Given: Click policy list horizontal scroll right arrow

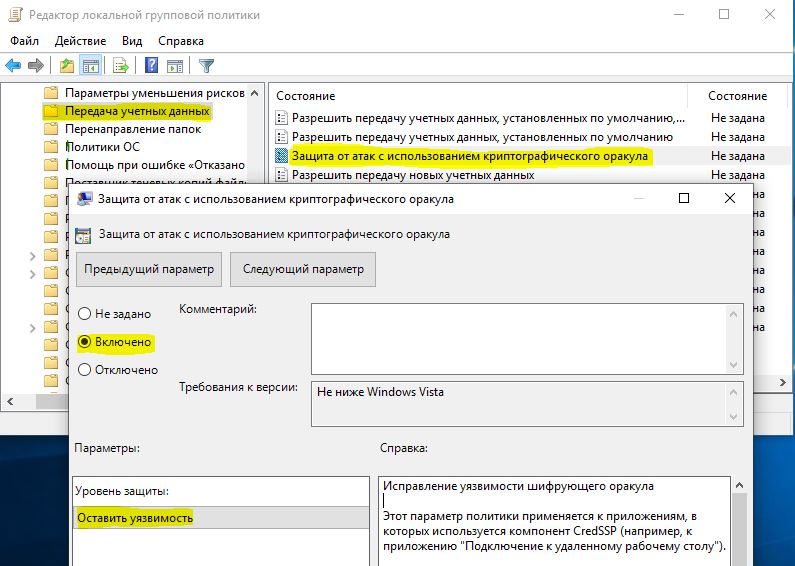Looking at the screenshot, I should [783, 382].
